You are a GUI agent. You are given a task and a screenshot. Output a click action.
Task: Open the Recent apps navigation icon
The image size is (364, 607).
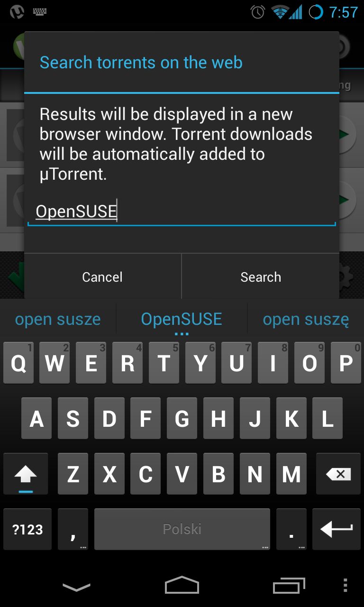289,586
